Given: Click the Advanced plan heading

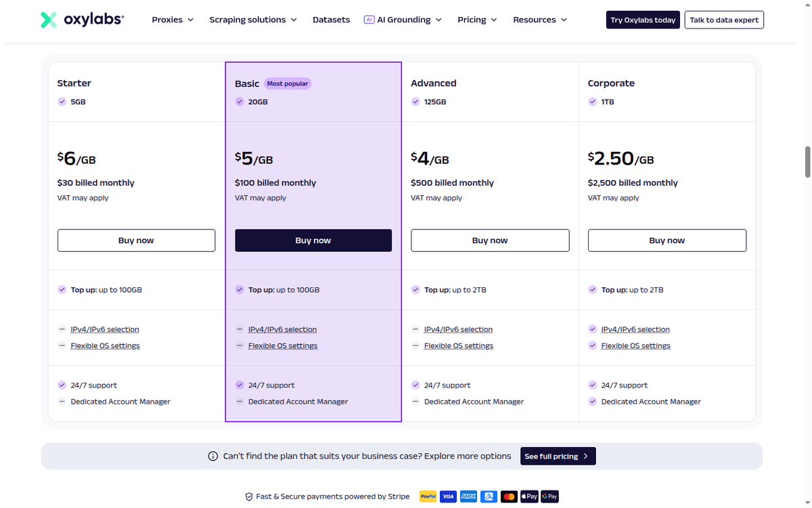Looking at the screenshot, I should (x=434, y=83).
